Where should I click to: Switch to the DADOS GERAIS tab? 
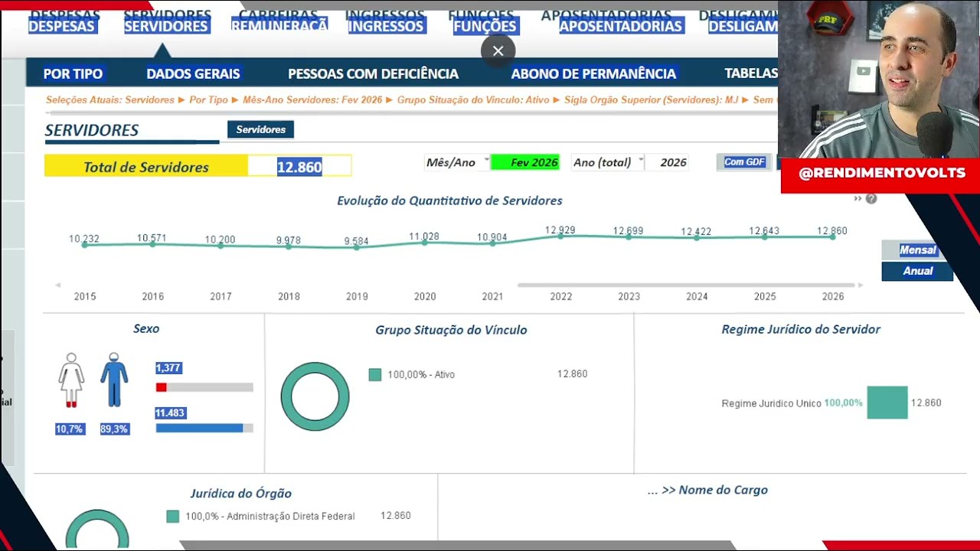193,73
